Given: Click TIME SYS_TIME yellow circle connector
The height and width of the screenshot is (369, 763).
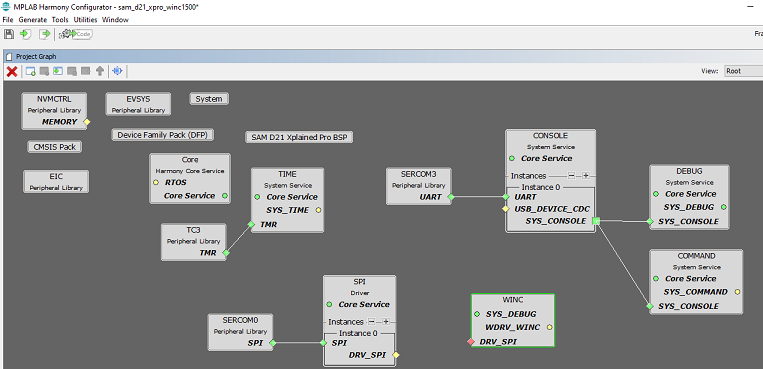Looking at the screenshot, I should 318,210.
